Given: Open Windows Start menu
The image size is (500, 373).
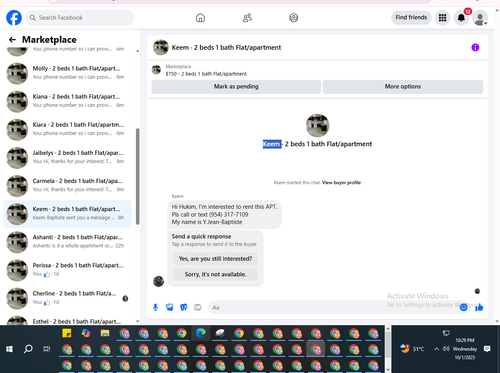Looking at the screenshot, I should point(9,349).
